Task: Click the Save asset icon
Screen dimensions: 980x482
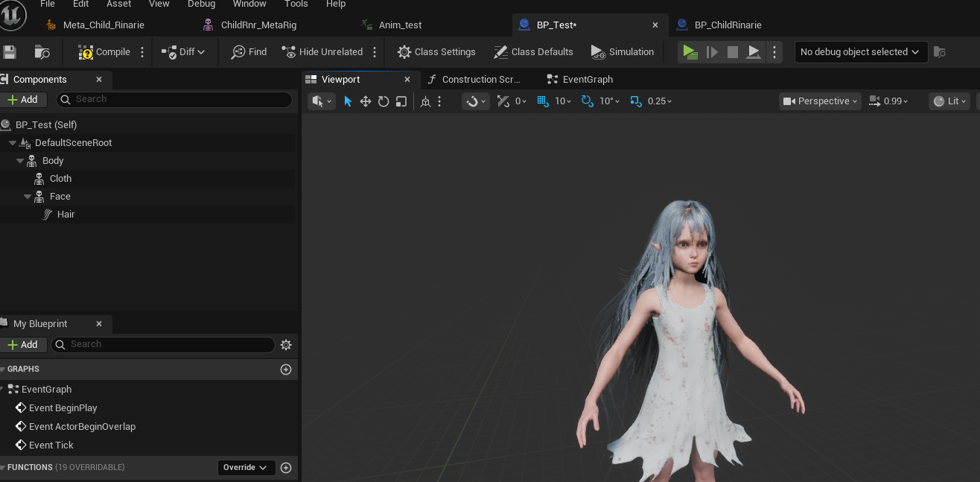Action: point(10,51)
